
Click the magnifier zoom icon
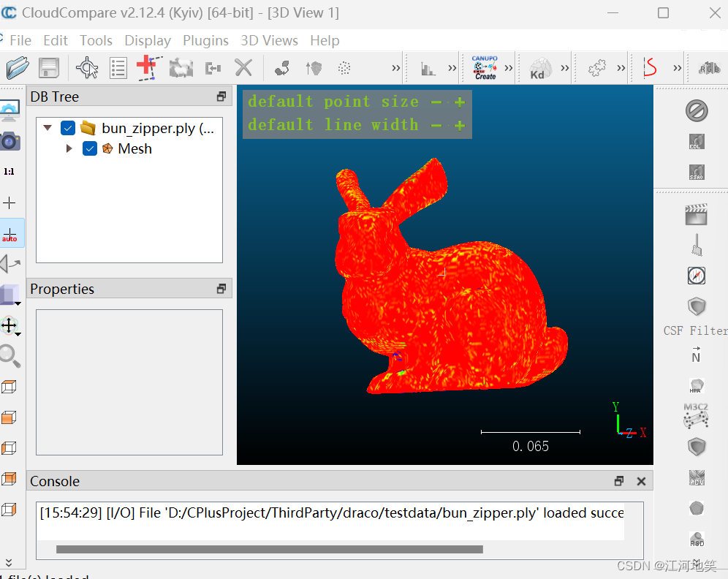pyautogui.click(x=10, y=356)
